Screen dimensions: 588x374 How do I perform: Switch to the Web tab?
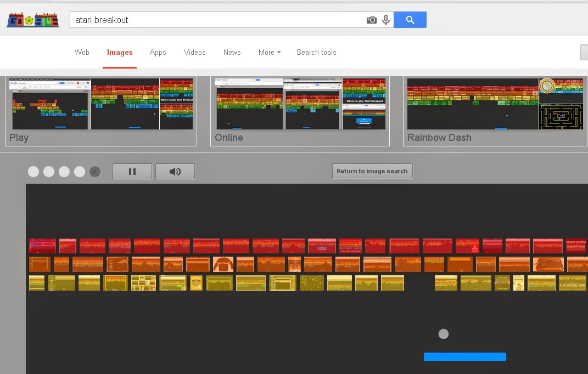coord(82,53)
